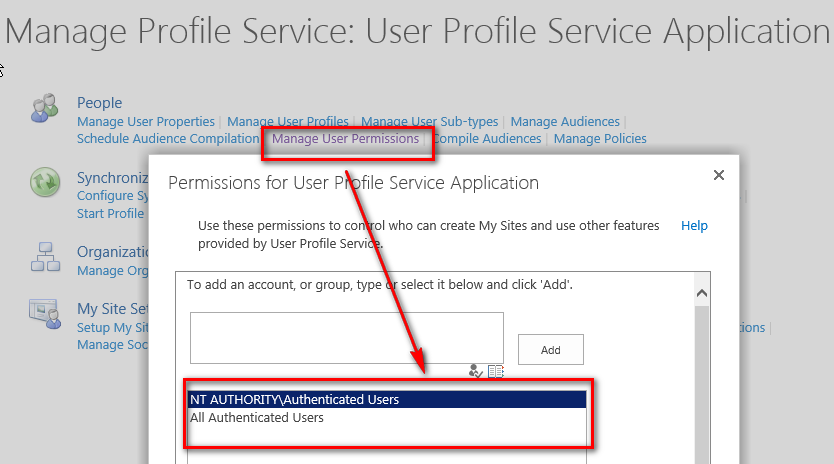Open Manage User Sub-types link
Viewport: 834px width, 464px height.
(430, 121)
